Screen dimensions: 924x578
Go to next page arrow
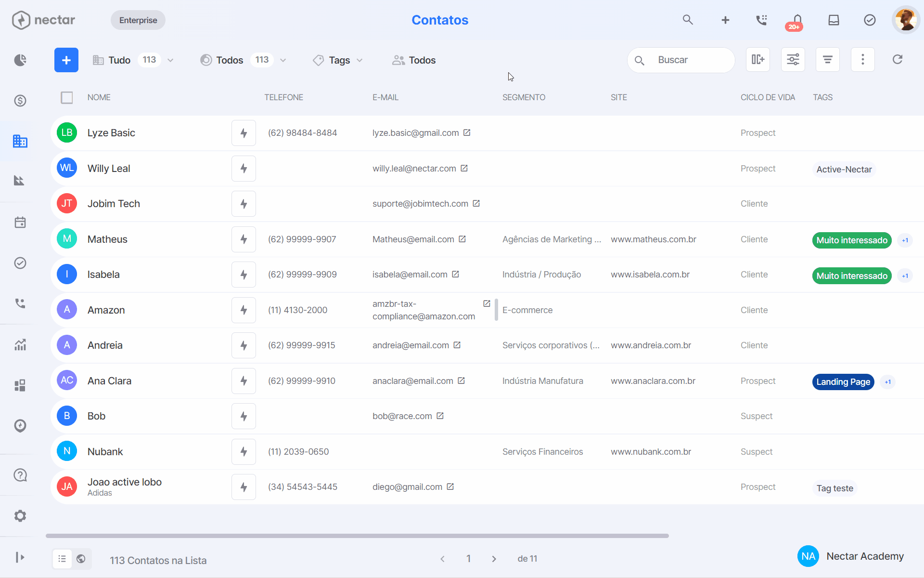tap(494, 559)
